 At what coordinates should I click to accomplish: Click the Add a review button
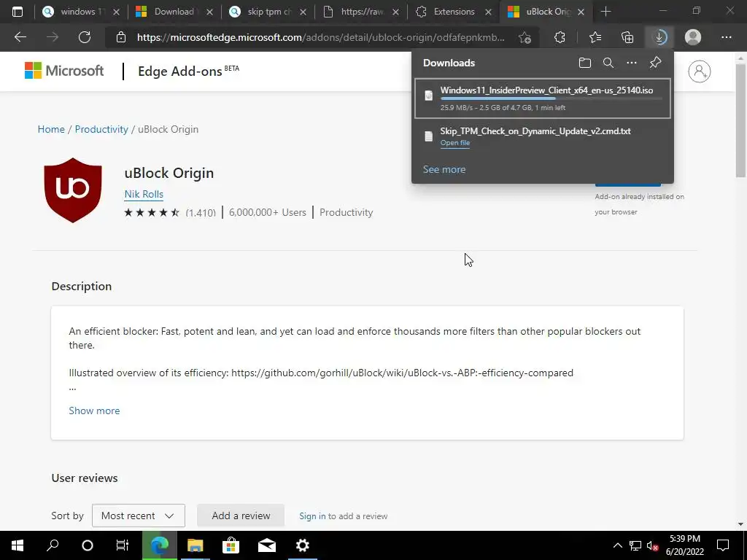pyautogui.click(x=241, y=516)
